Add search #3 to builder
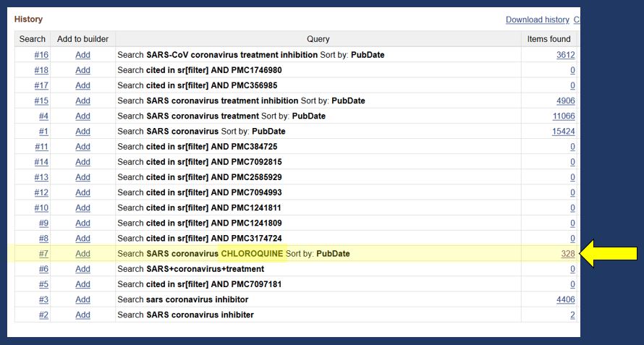 pyautogui.click(x=82, y=299)
